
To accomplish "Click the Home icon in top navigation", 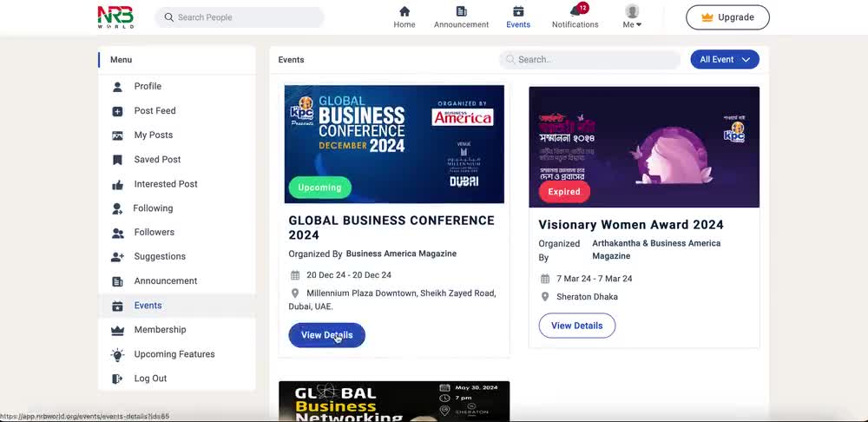I will click(x=404, y=11).
